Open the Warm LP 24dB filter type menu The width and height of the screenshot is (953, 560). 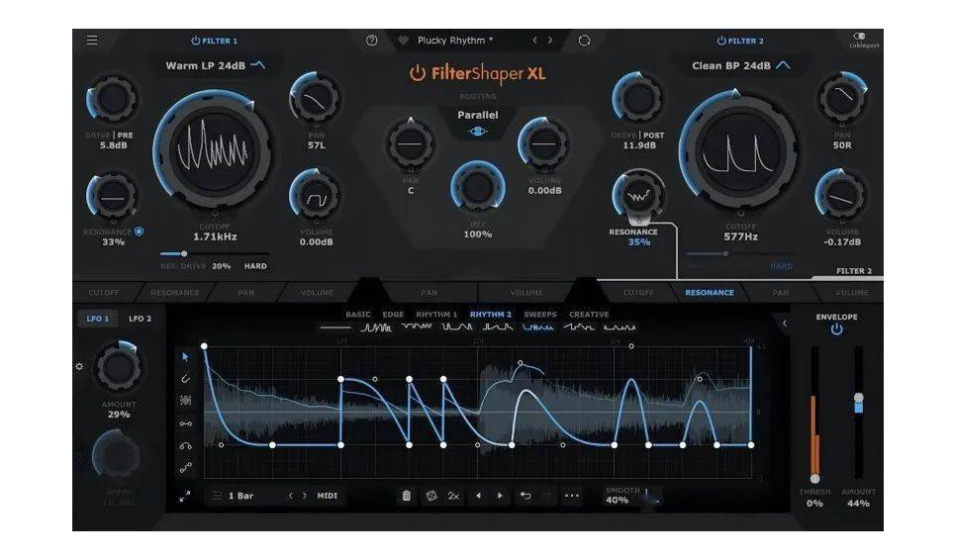pos(215,65)
